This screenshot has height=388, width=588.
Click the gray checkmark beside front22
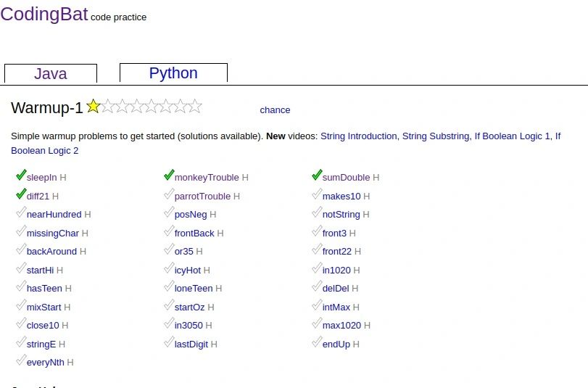(317, 249)
